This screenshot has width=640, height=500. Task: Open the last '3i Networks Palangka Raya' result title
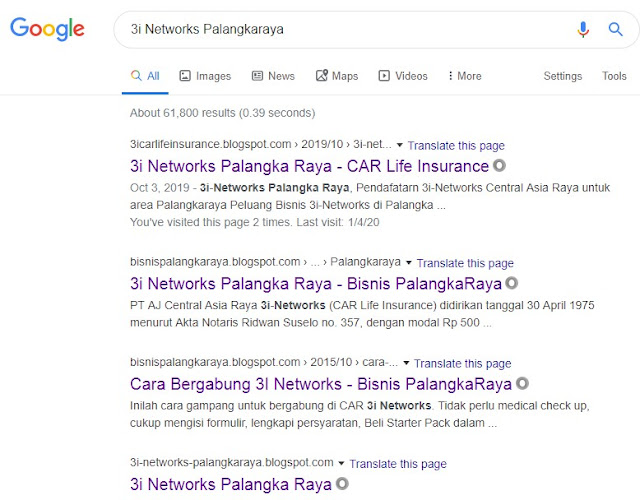[231, 484]
